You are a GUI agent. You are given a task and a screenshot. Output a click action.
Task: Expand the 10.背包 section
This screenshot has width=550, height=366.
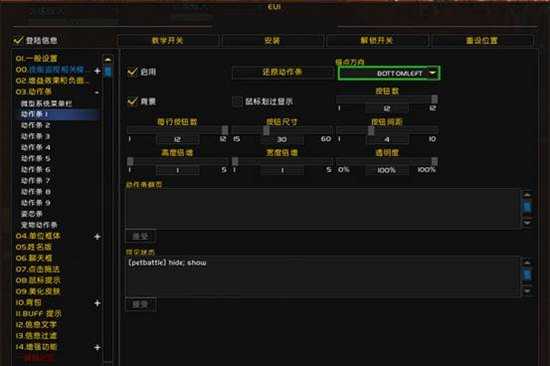(x=97, y=303)
